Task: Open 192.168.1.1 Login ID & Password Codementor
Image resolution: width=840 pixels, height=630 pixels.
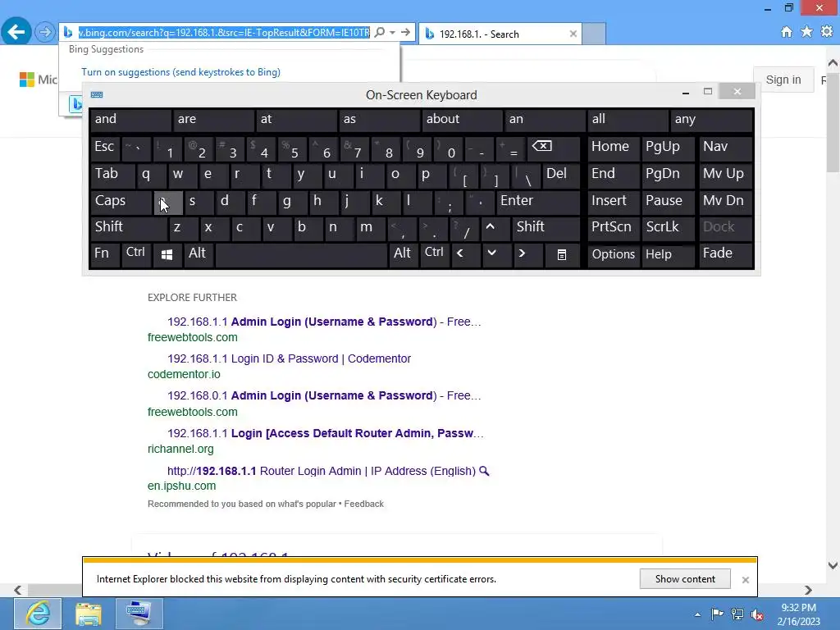Action: [289, 359]
